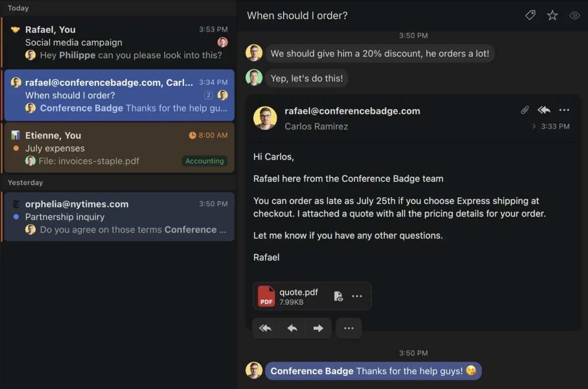The height and width of the screenshot is (389, 588).
Task: Click the orange snooze clock icon
Action: pyautogui.click(x=193, y=135)
